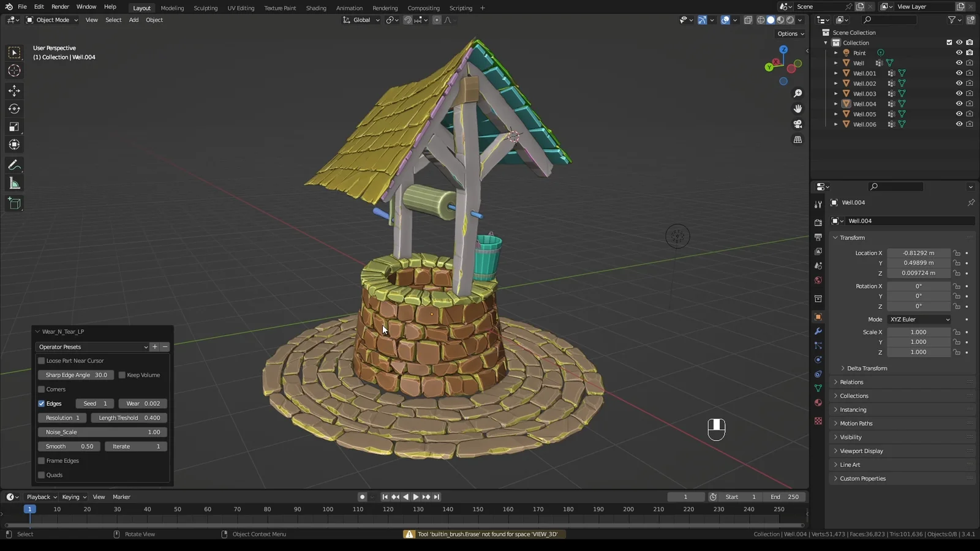Viewport: 980px width, 551px height.
Task: Open the Operator Presets dropdown
Action: pos(92,347)
